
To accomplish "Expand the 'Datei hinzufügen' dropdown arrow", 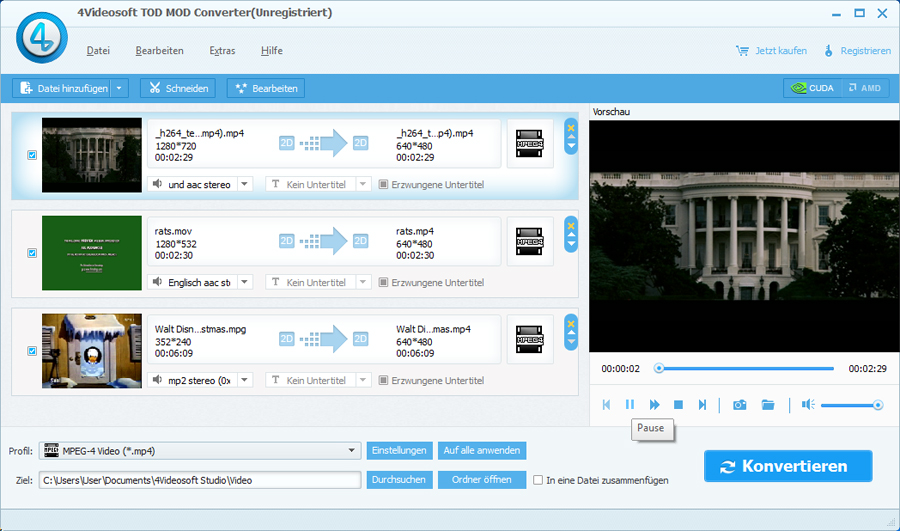I will click(120, 88).
